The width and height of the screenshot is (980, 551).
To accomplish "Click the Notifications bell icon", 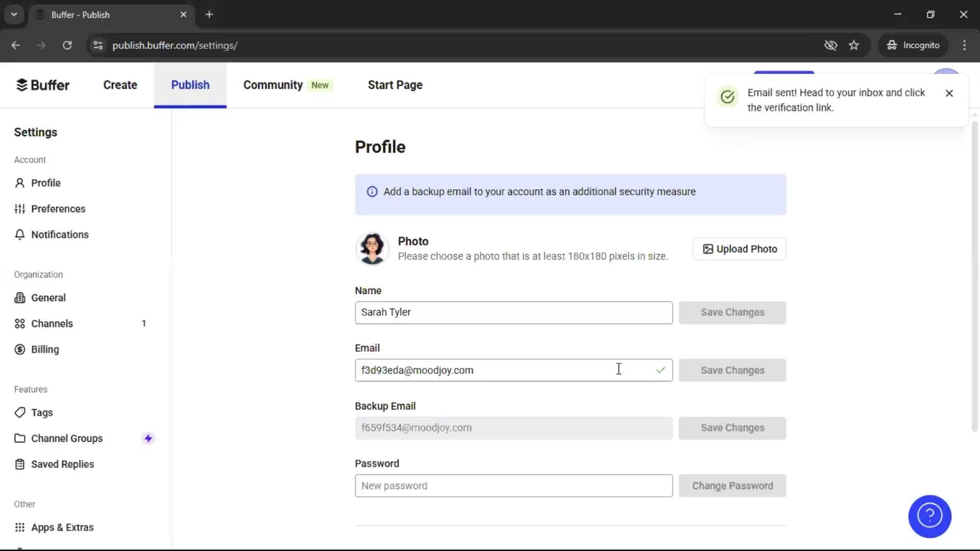I will click(19, 234).
